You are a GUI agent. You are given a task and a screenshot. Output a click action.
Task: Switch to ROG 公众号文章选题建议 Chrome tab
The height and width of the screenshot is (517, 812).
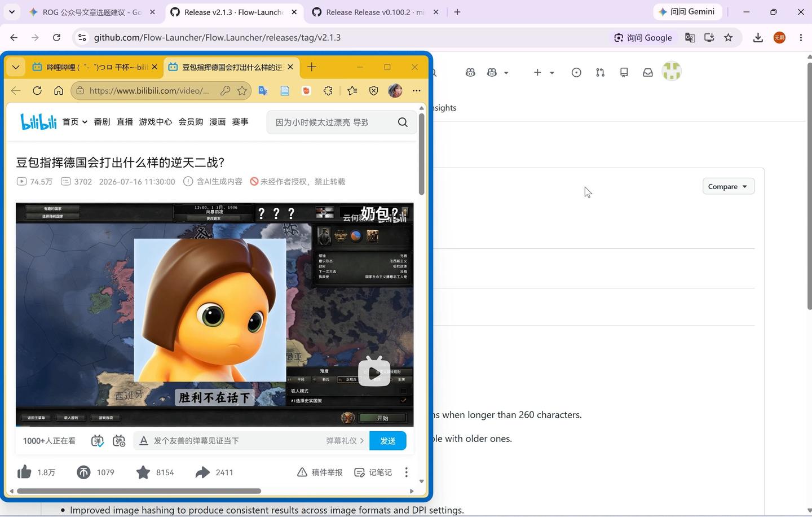[x=93, y=12]
